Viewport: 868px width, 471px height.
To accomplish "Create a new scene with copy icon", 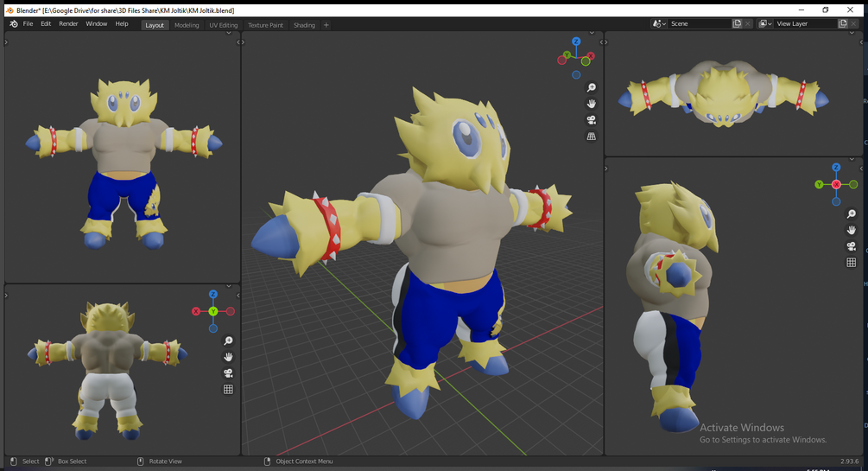I will pyautogui.click(x=737, y=24).
